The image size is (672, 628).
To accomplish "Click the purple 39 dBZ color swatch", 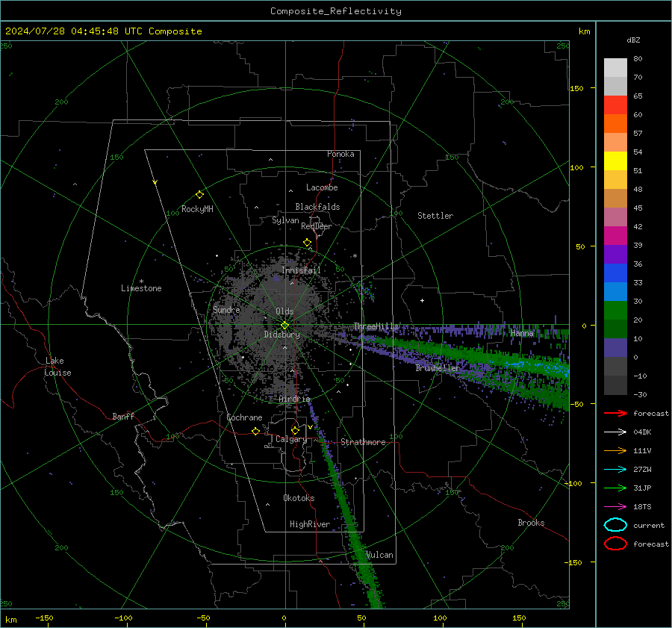I will pos(615,254).
